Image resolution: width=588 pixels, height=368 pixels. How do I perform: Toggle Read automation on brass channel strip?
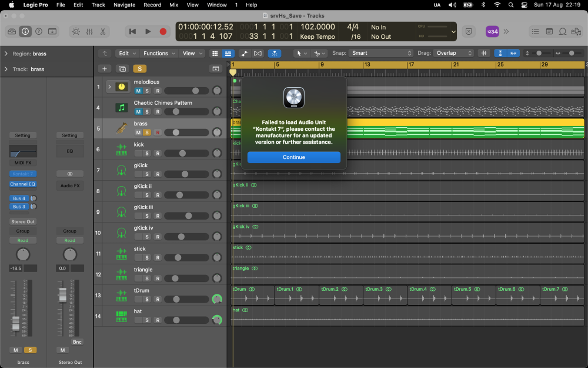[23, 240]
